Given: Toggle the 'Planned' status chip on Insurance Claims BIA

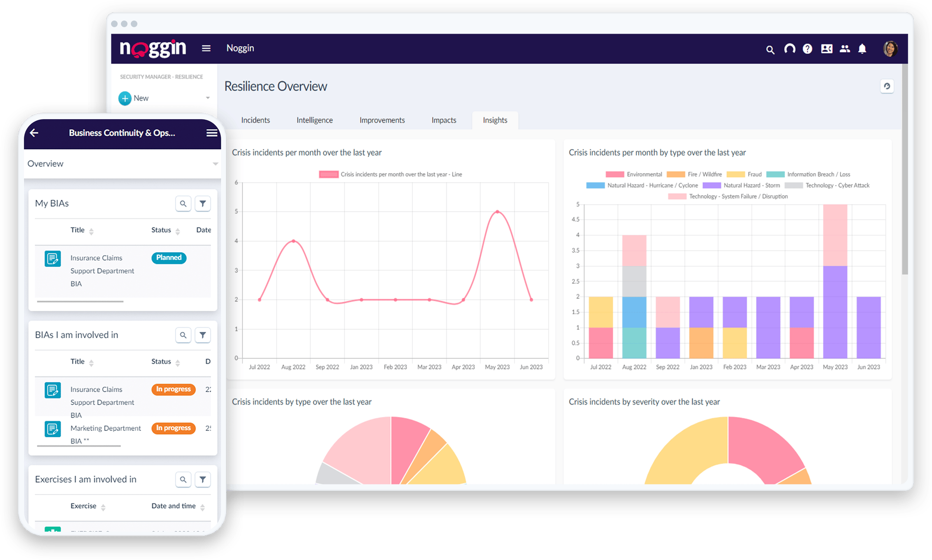Looking at the screenshot, I should point(169,258).
